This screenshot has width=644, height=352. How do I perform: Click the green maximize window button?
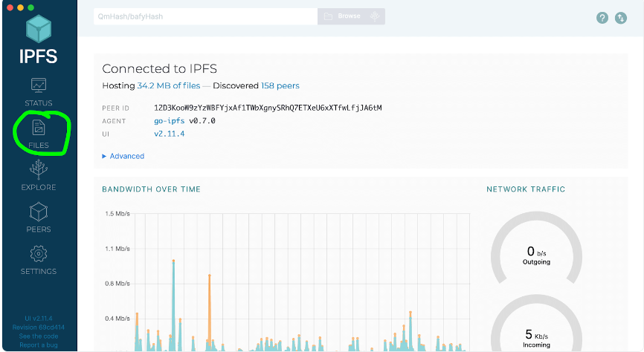30,7
